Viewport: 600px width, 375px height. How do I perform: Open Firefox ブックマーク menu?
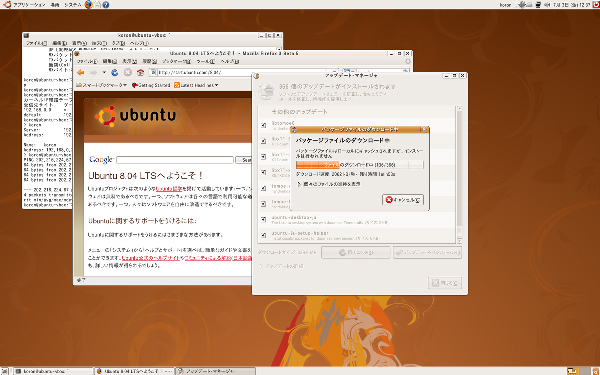click(176, 61)
